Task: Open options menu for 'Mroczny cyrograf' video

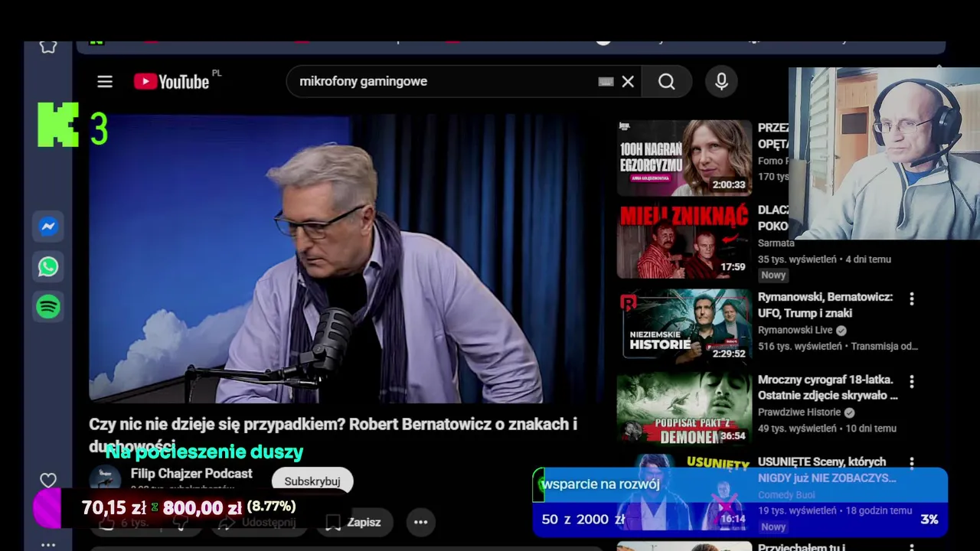Action: click(x=911, y=381)
